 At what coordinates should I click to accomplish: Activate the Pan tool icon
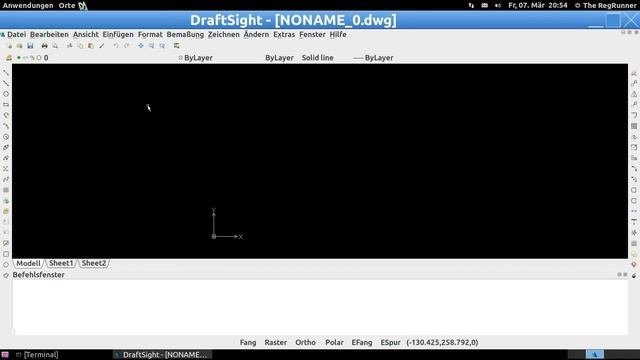[141, 46]
